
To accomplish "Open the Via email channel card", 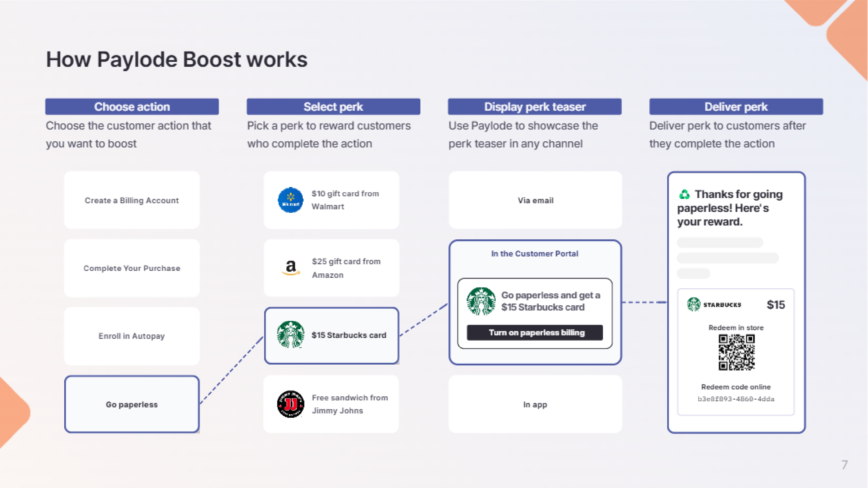I will click(x=535, y=200).
